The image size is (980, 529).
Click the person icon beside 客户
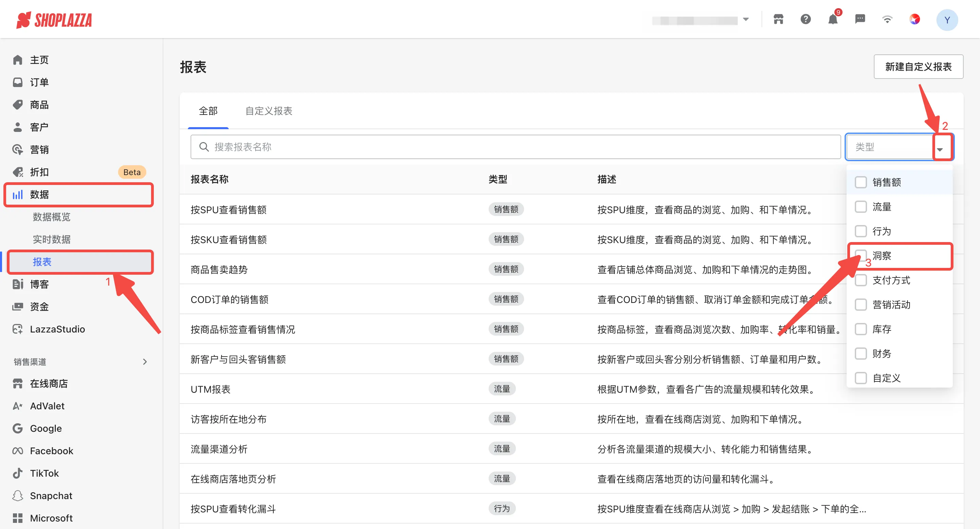pyautogui.click(x=17, y=127)
